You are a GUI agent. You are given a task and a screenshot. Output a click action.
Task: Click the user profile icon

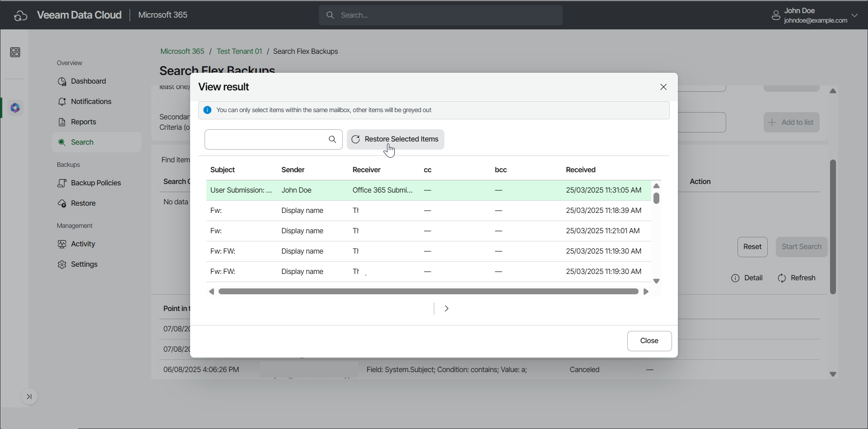tap(776, 15)
